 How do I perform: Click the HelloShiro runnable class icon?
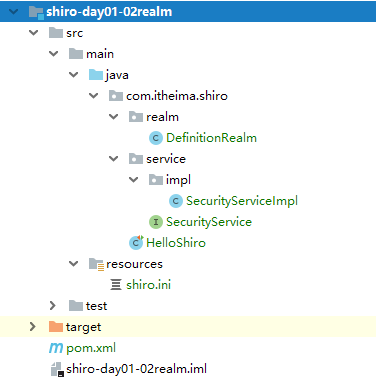[136, 243]
